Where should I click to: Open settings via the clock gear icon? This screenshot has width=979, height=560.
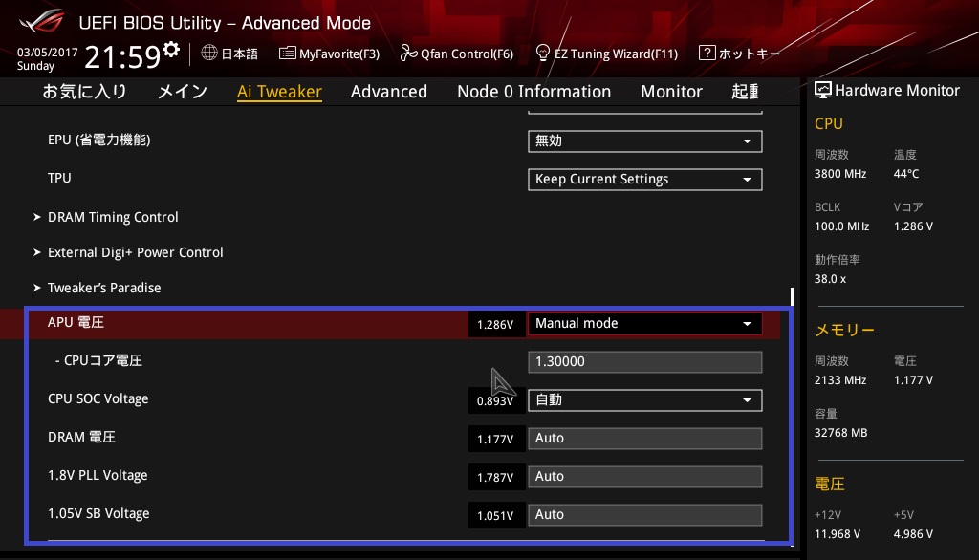click(x=171, y=49)
